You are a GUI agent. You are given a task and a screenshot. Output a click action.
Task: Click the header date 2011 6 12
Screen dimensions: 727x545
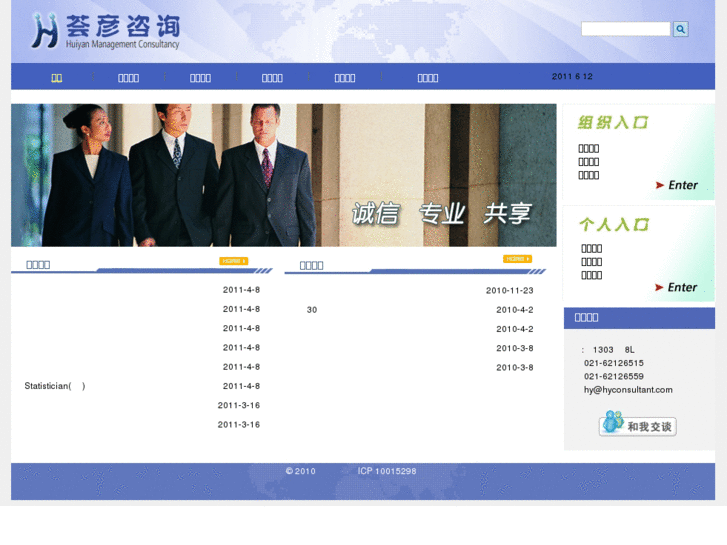pos(572,77)
